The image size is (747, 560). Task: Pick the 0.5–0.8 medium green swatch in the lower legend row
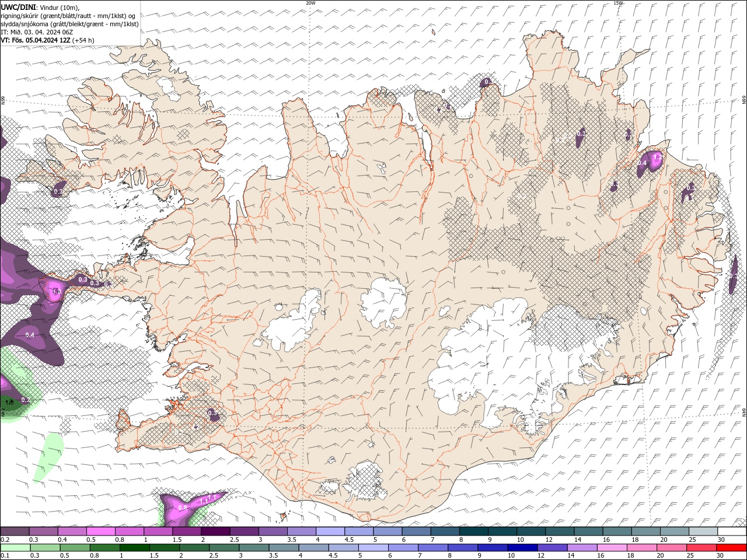pos(75,548)
